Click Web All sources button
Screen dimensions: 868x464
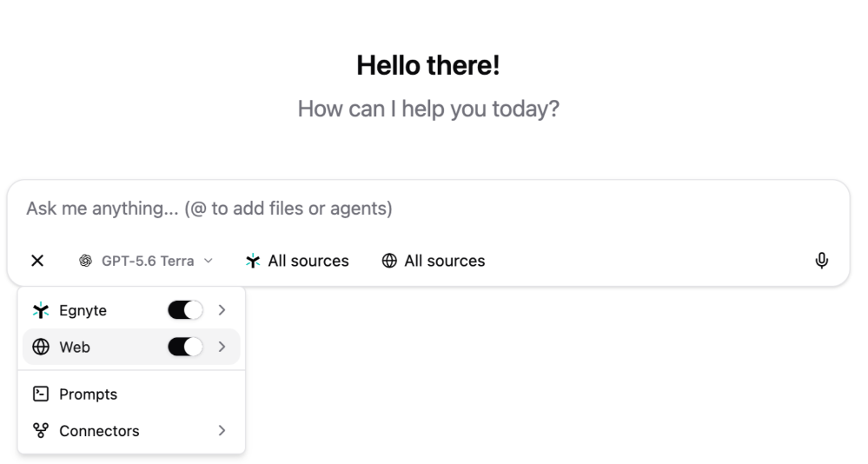[x=434, y=261]
